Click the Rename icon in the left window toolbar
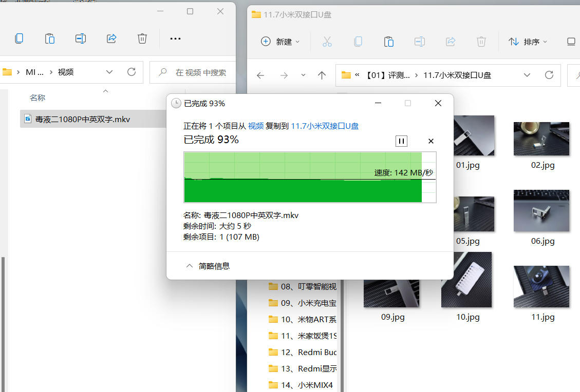The image size is (580, 392). point(81,38)
